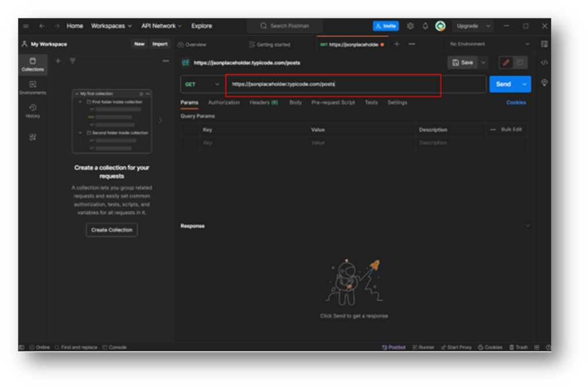Open the Workspaces menu
Viewport: 588px width, 389px height.
coord(111,26)
